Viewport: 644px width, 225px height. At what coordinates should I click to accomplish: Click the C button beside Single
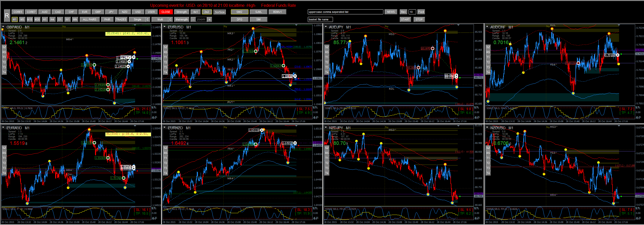click(148, 19)
